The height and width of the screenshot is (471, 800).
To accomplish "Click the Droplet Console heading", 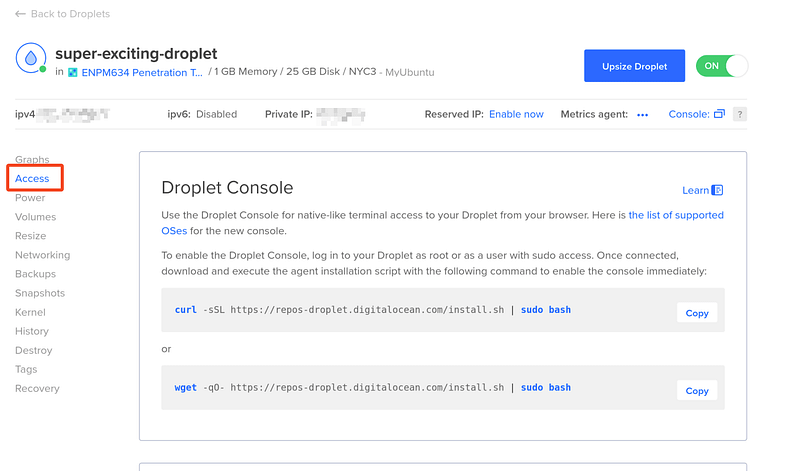I will click(227, 188).
